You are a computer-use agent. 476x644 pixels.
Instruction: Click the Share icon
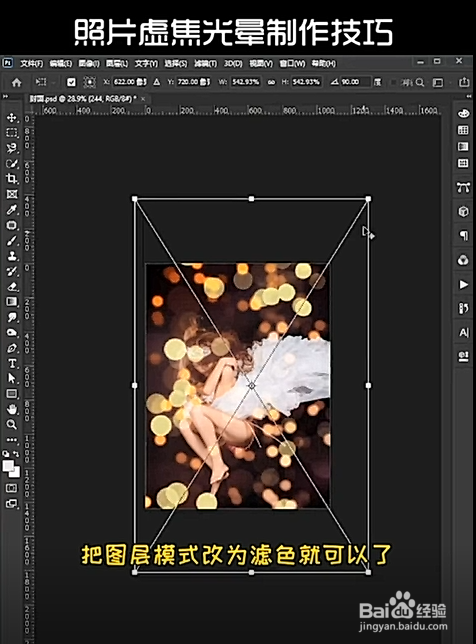point(464,82)
